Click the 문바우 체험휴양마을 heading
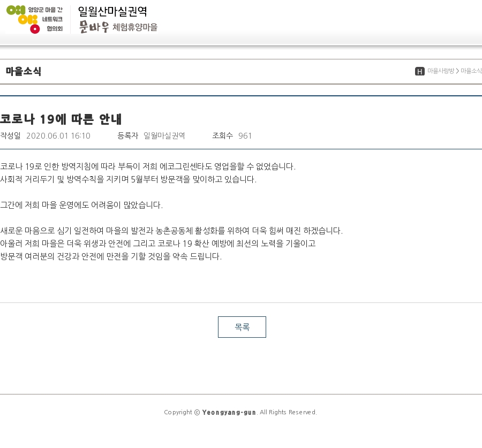This screenshot has width=482, height=448. (118, 27)
